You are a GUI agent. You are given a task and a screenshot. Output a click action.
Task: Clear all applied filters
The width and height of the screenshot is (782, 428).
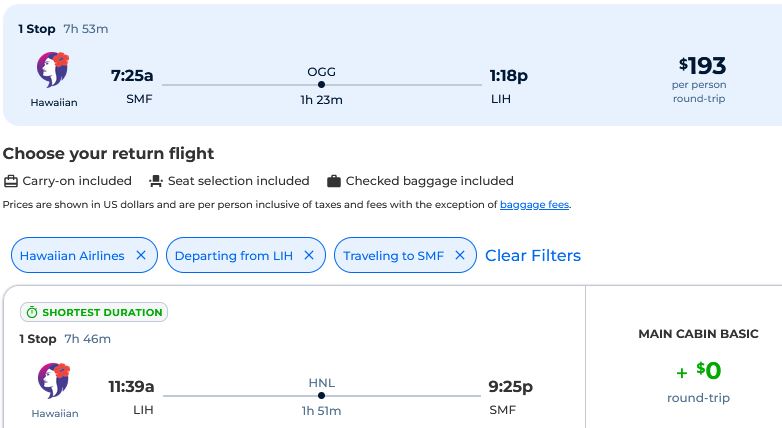click(x=533, y=256)
